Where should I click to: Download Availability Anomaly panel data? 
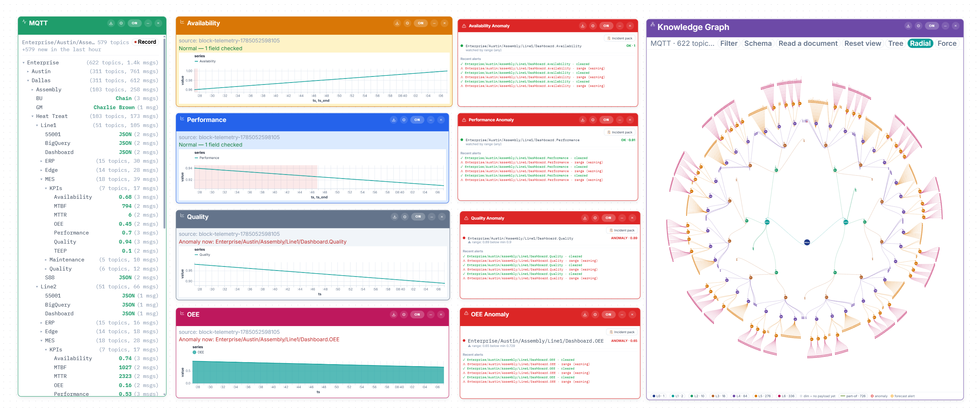(x=582, y=26)
